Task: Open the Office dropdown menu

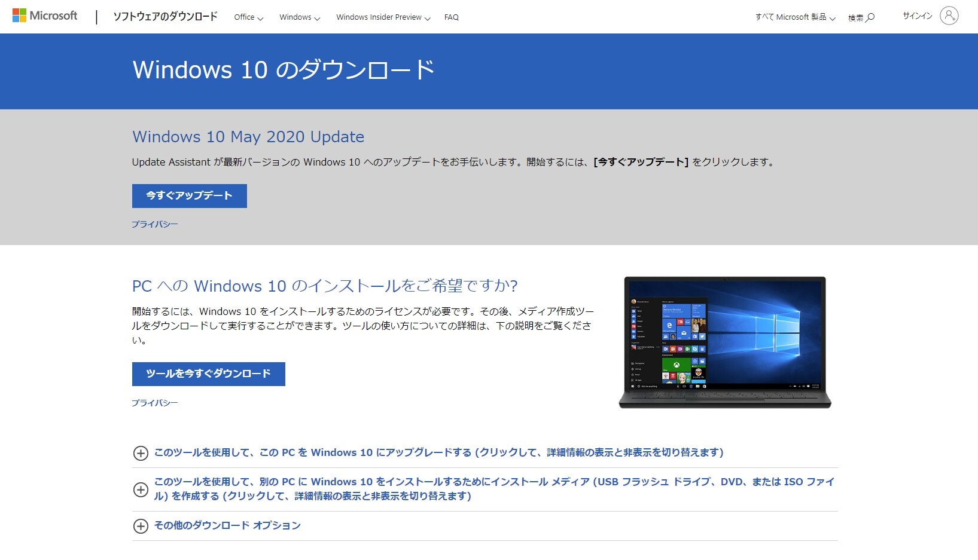Action: pyautogui.click(x=248, y=17)
